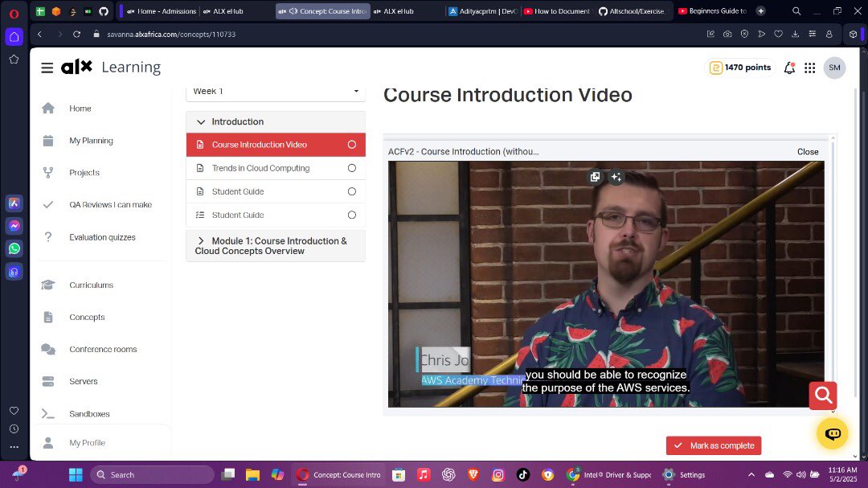Screen dimensions: 868x488
Task: Toggle last Student Guide completion circle
Action: [351, 215]
